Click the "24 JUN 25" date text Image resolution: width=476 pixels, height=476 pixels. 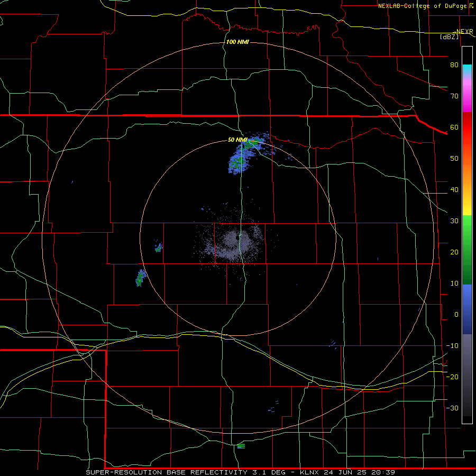[345, 472]
